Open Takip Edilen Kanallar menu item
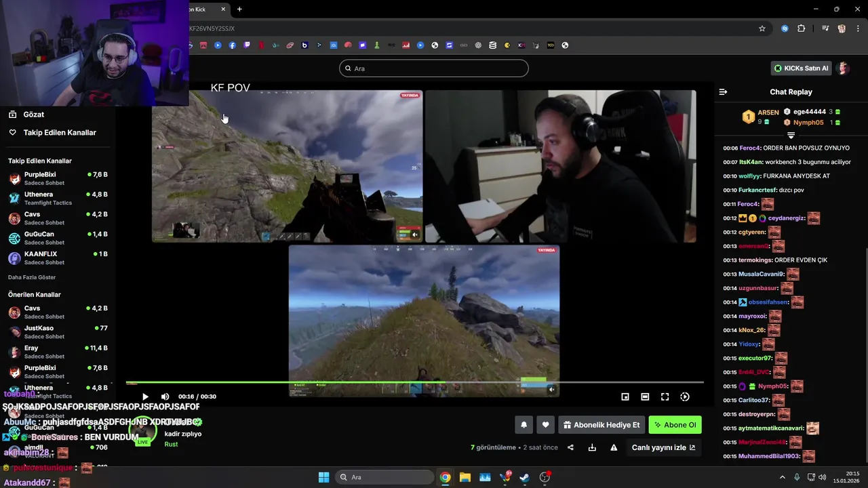868x488 pixels. tap(60, 132)
